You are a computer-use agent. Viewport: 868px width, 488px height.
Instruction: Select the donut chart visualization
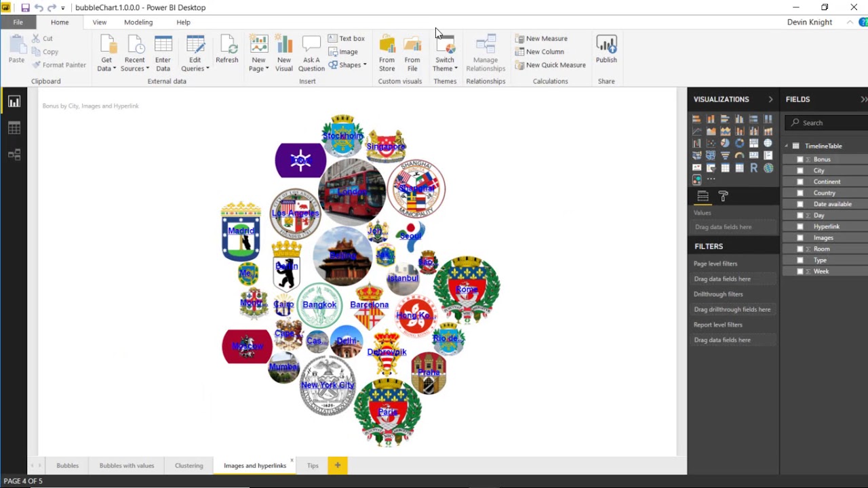[739, 143]
